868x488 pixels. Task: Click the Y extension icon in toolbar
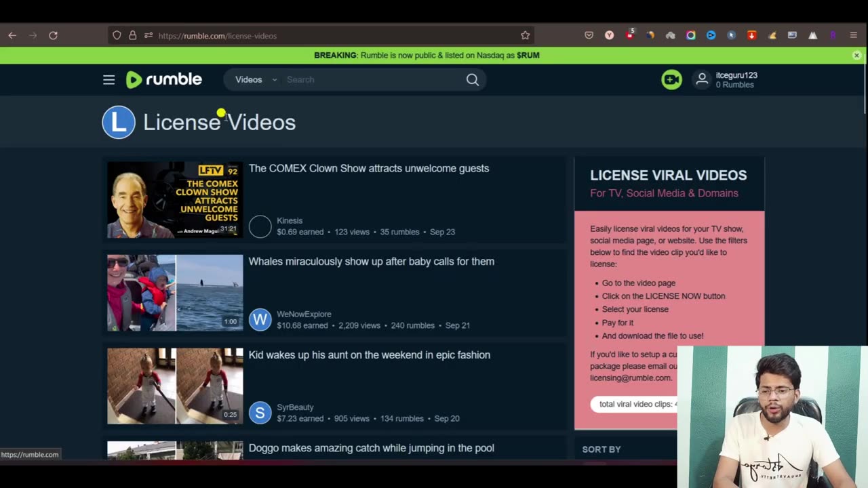tap(609, 35)
